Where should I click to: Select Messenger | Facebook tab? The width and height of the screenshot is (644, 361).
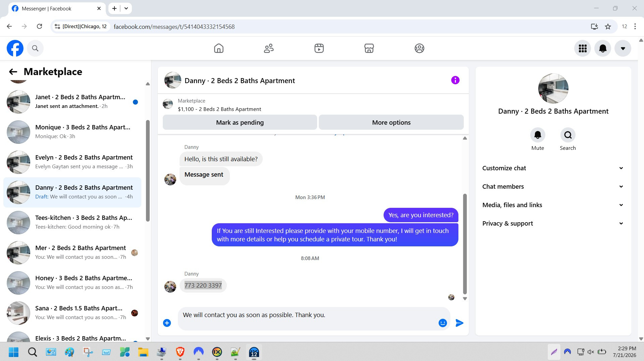[56, 9]
